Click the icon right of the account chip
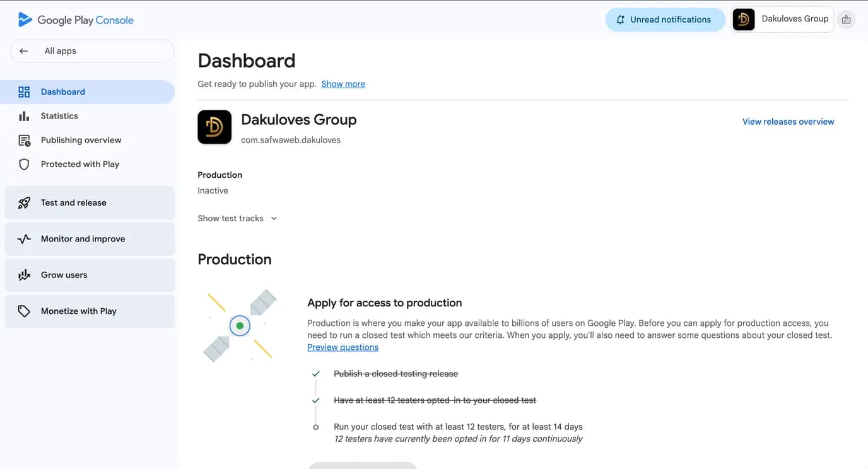 point(846,20)
